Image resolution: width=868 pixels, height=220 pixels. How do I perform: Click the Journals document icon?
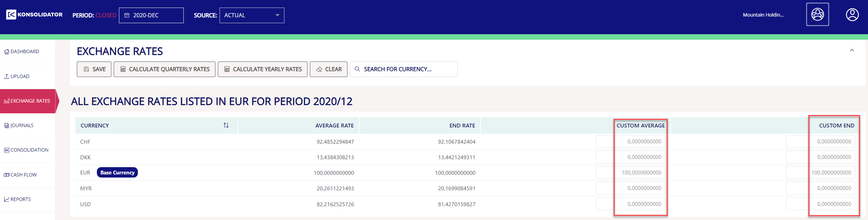[x=7, y=125]
